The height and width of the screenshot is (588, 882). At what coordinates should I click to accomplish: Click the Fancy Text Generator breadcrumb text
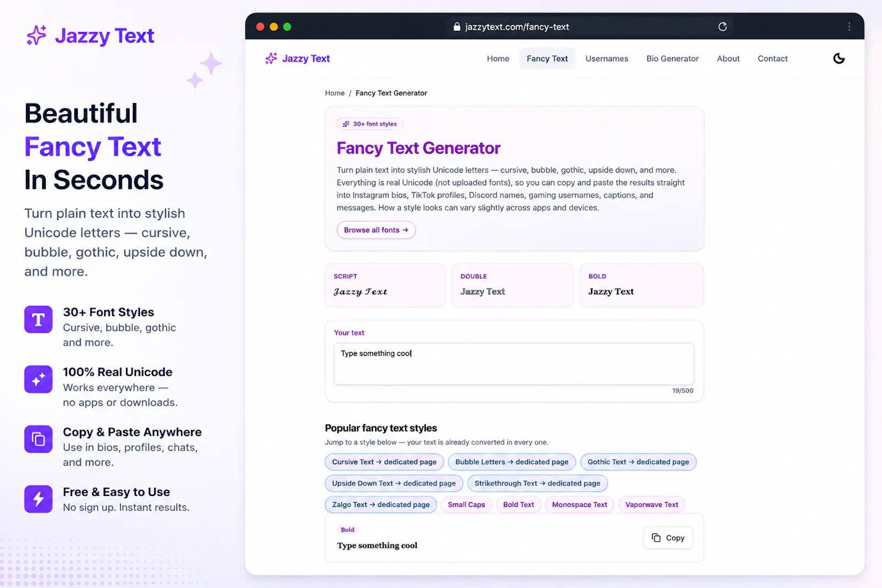coord(391,93)
